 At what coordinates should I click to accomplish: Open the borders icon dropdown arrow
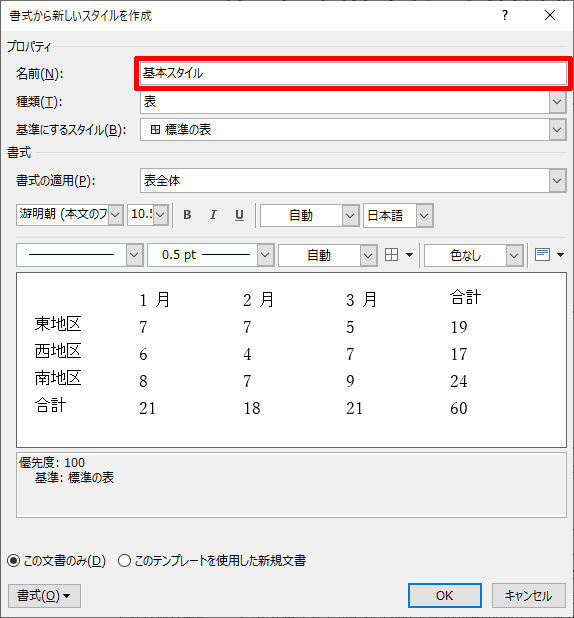[x=409, y=255]
